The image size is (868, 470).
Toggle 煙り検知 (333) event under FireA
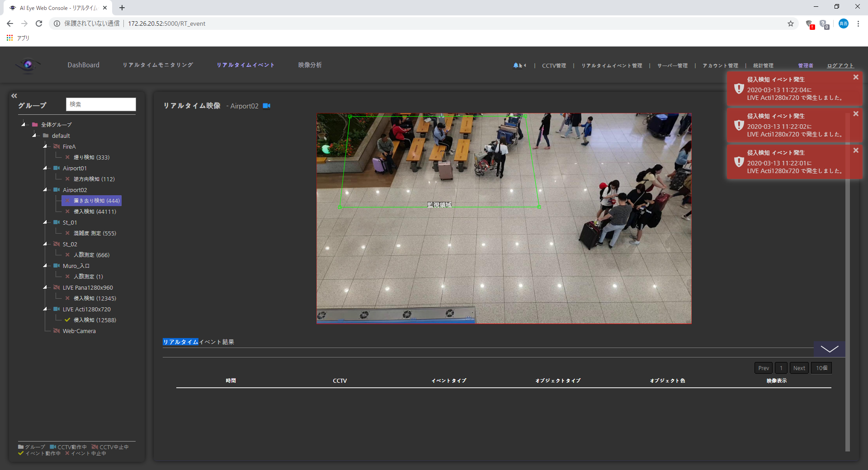pos(67,157)
